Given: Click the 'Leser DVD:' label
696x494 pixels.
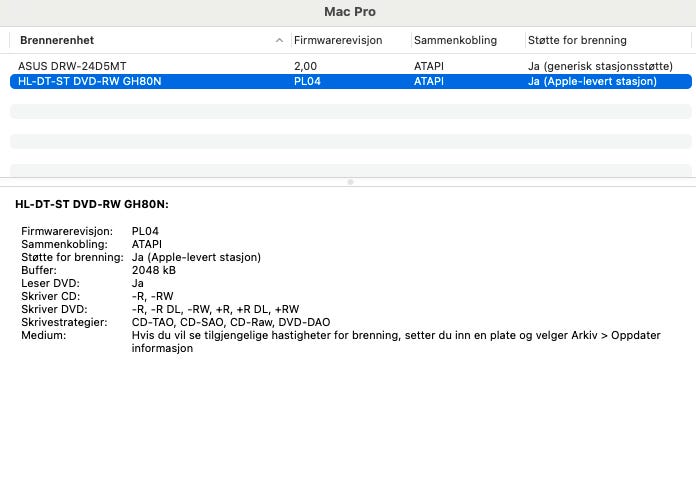Looking at the screenshot, I should tap(51, 283).
